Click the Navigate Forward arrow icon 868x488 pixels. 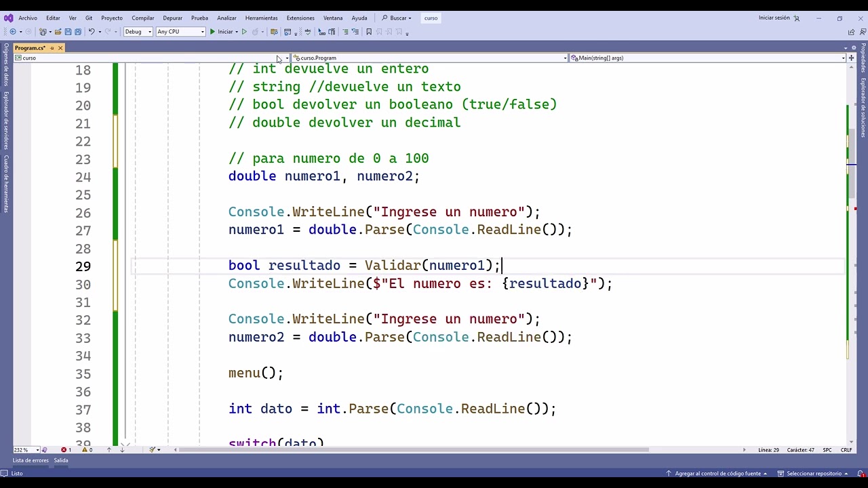(x=28, y=32)
